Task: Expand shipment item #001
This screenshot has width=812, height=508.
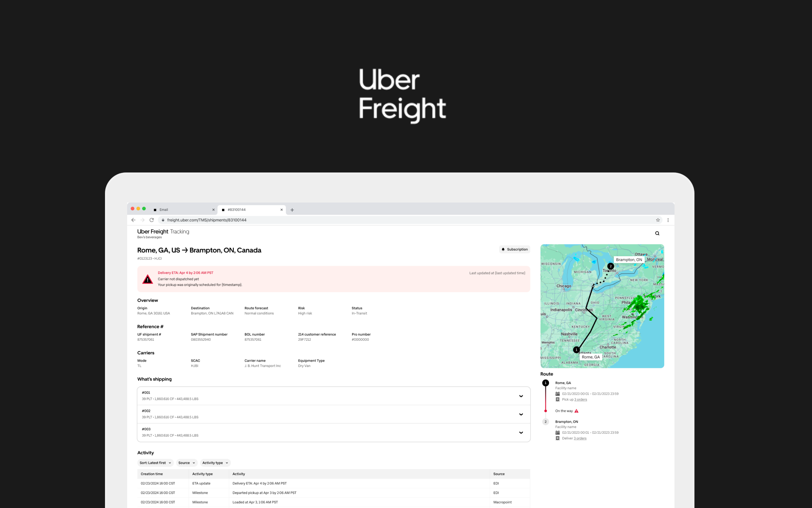Action: (x=334, y=396)
